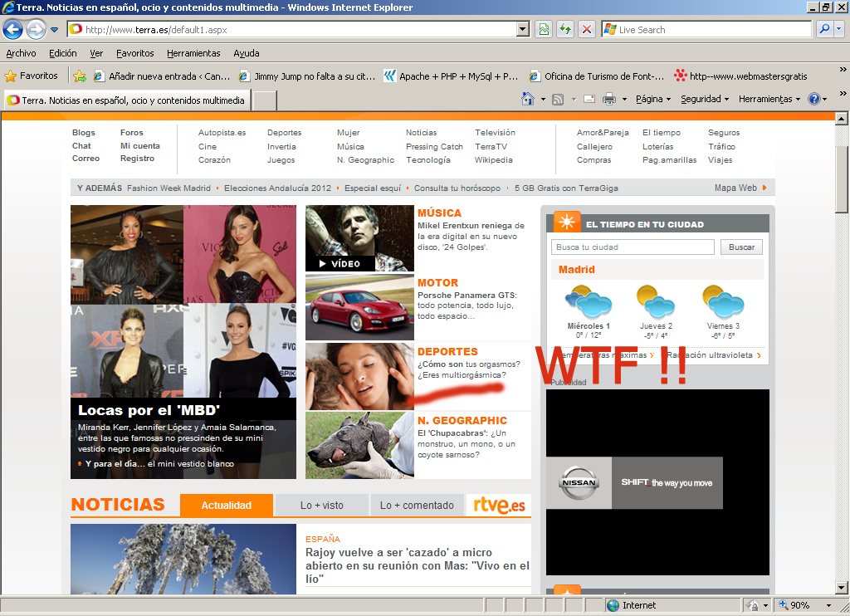Open the Porsche Panamera car thumbnail
This screenshot has height=616, width=850.
point(359,307)
